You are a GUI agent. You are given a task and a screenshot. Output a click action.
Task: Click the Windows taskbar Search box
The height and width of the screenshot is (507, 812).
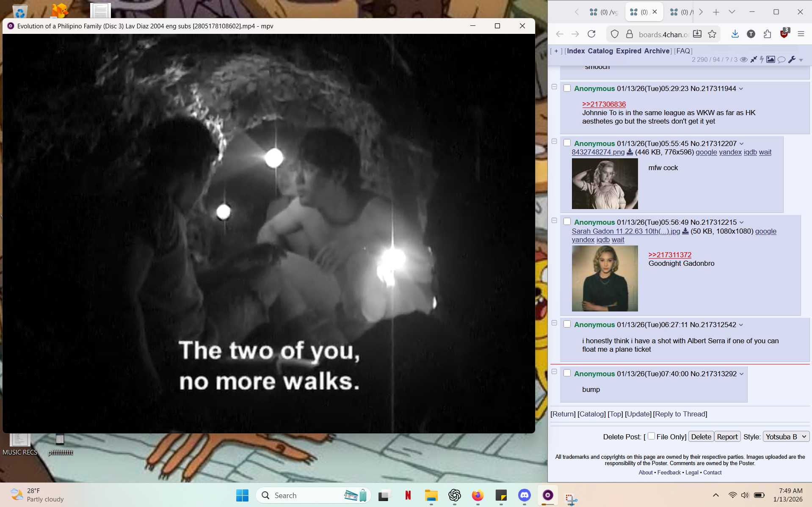[313, 495]
